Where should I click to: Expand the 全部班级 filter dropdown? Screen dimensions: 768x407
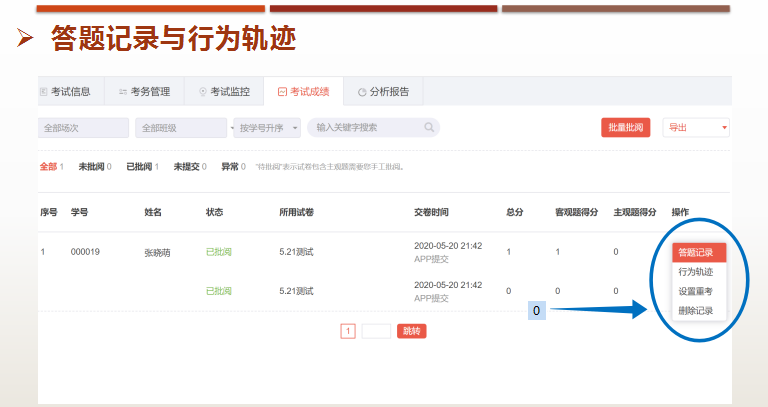(x=182, y=128)
